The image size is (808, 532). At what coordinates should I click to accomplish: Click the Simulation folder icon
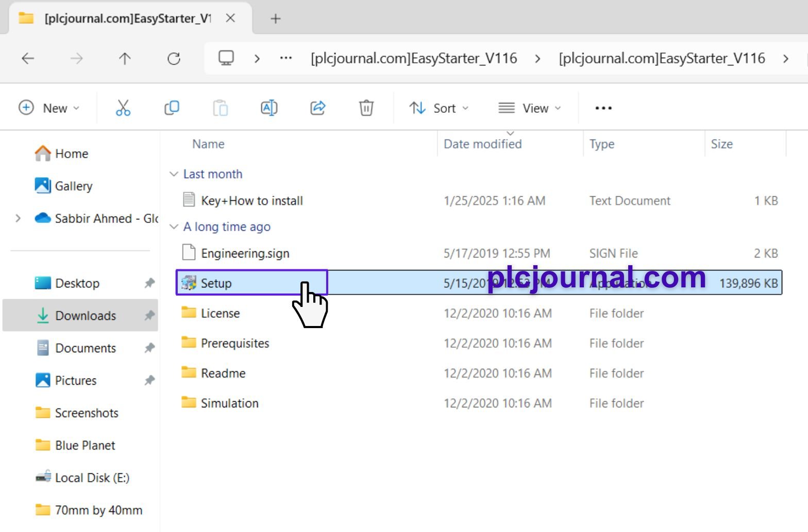(189, 402)
